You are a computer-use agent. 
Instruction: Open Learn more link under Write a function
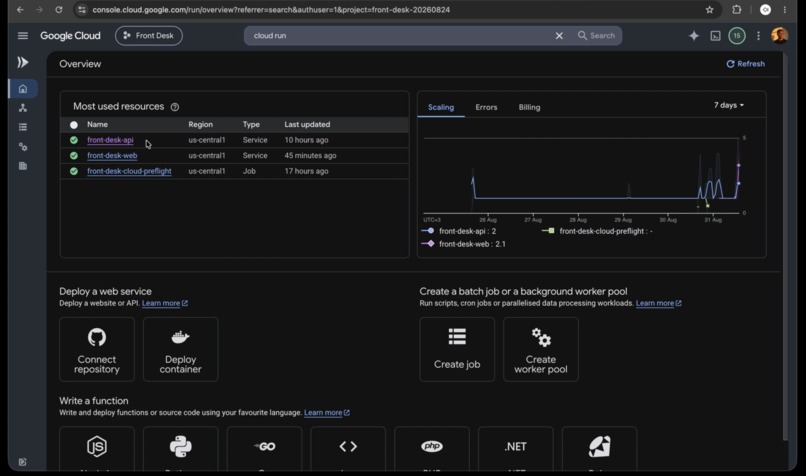[326, 413]
